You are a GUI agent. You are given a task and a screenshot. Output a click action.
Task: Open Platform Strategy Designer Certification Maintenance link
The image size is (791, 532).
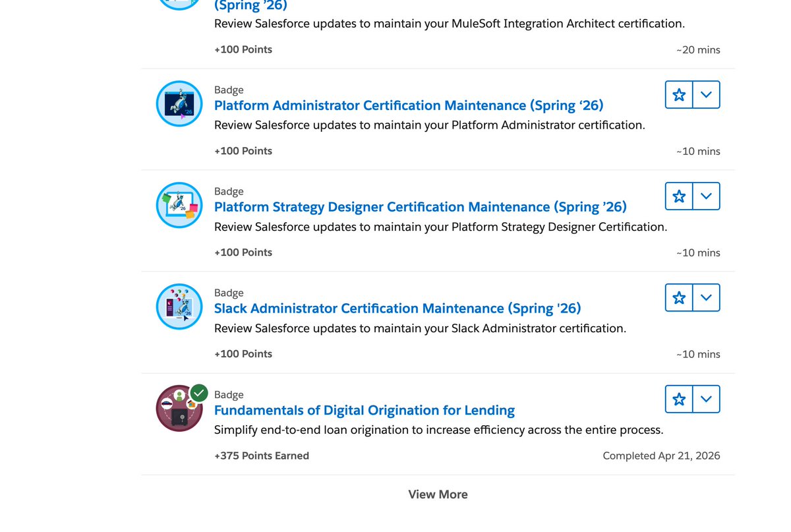(x=421, y=207)
